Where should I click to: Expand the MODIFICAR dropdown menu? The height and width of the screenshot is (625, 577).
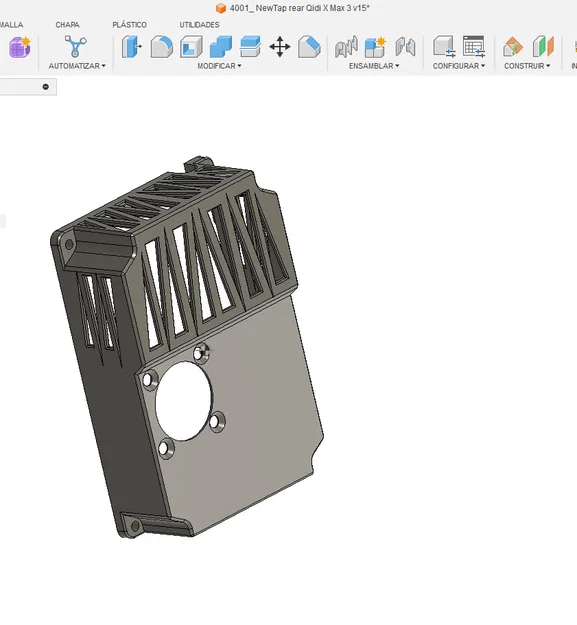[x=219, y=66]
